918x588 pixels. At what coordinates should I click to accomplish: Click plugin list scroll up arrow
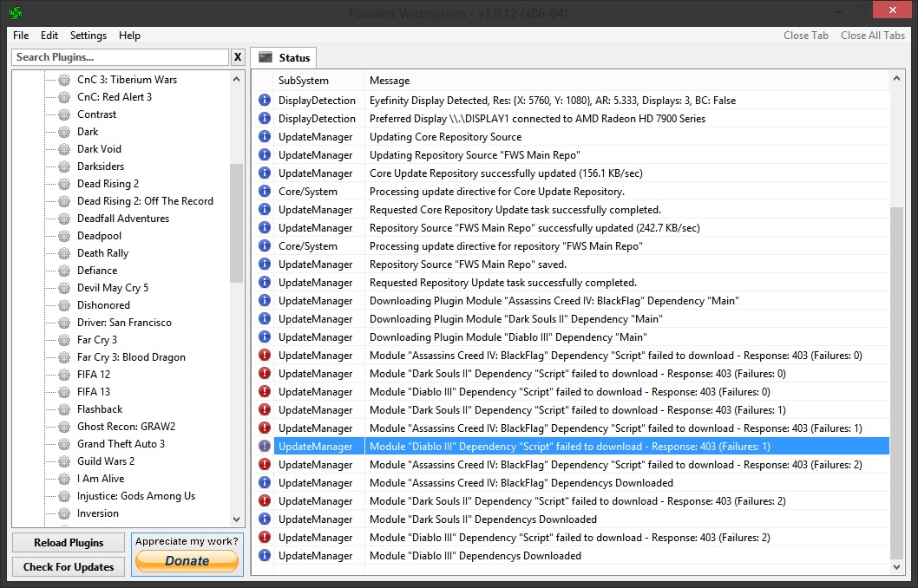tap(237, 79)
